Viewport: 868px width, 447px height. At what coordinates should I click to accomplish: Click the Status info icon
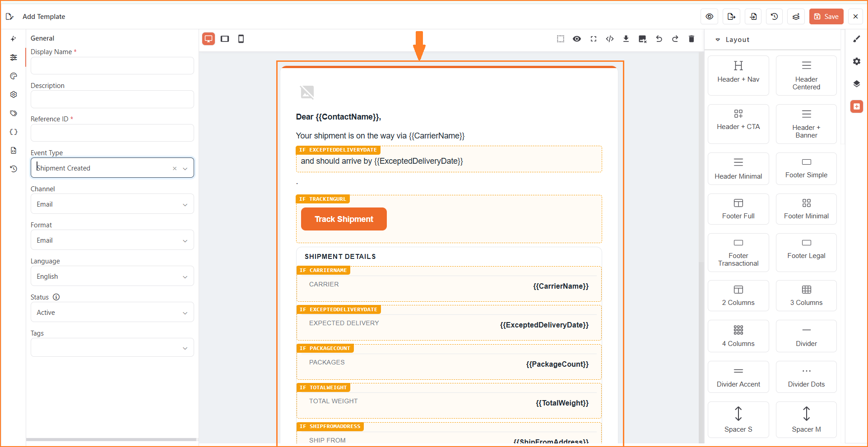pos(56,297)
